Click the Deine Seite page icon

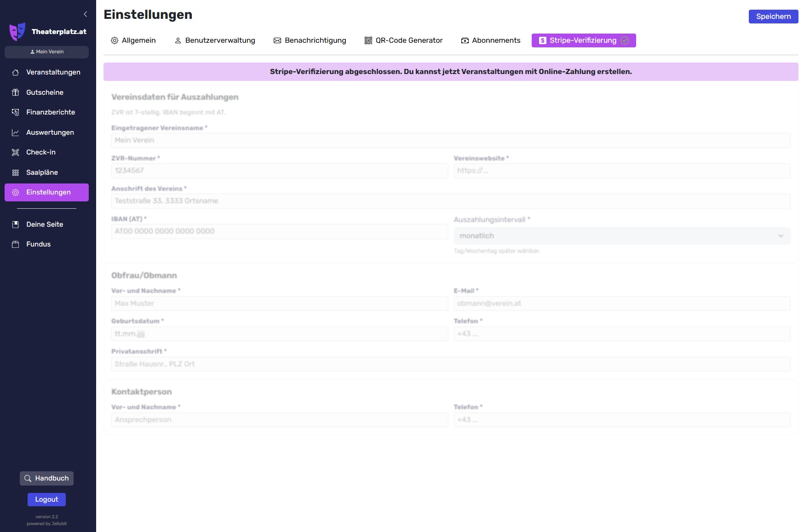coord(16,224)
